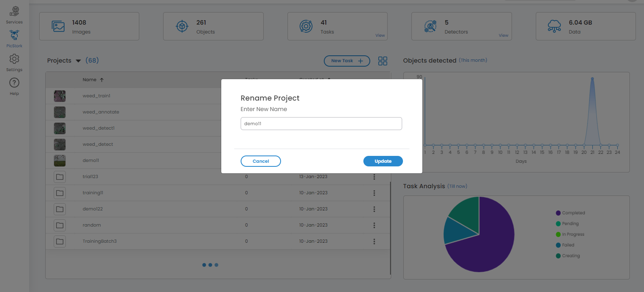Toggle the Completed legend entry
This screenshot has height=292, width=644.
570,213
